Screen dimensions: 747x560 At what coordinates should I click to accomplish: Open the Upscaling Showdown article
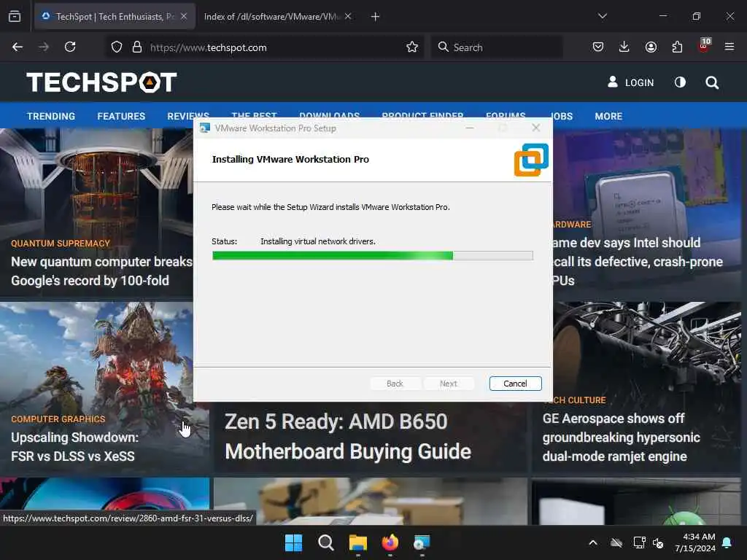(x=75, y=447)
